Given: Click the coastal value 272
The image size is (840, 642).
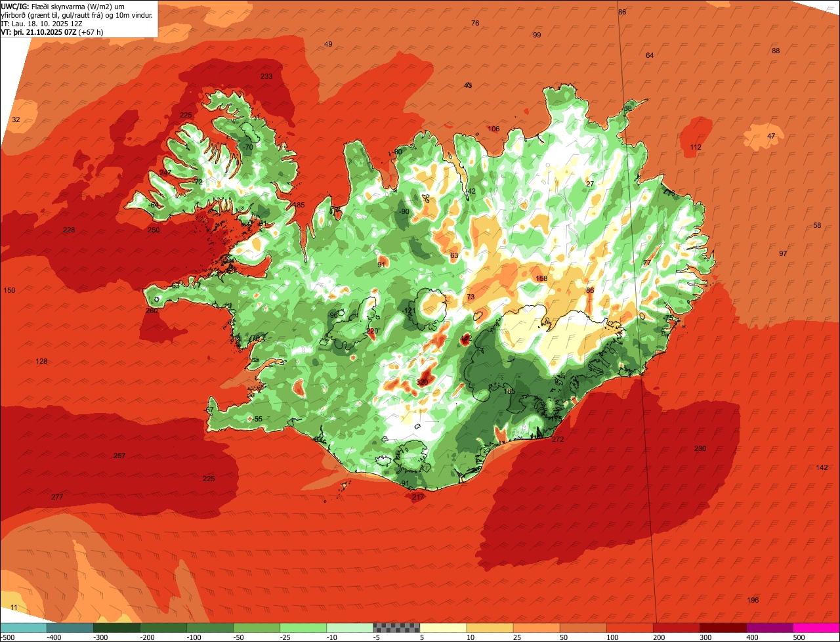Looking at the screenshot, I should [x=558, y=439].
